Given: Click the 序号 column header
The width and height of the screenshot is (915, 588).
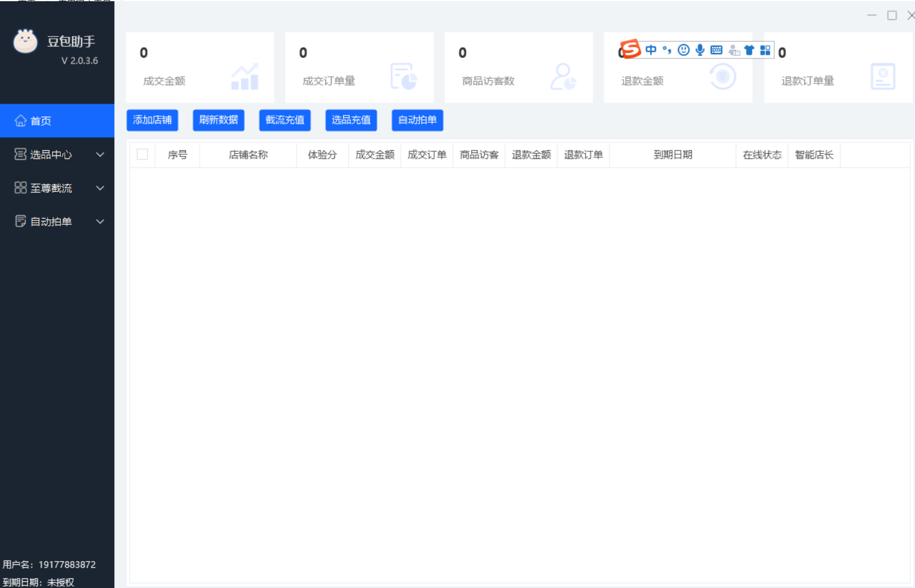Looking at the screenshot, I should (178, 155).
